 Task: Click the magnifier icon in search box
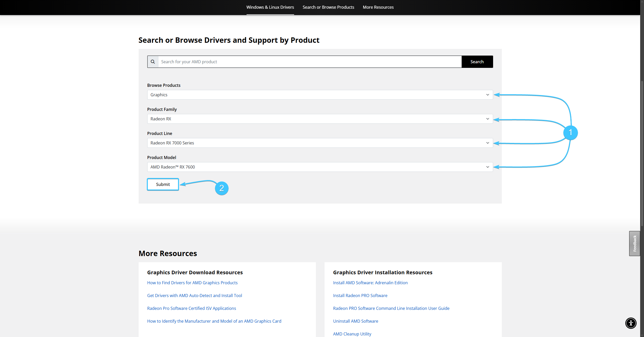tap(153, 62)
